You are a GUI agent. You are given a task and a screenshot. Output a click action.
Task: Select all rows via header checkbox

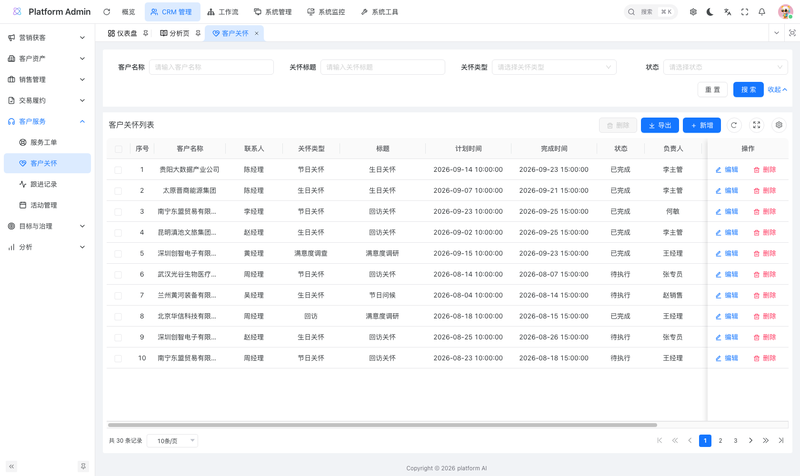[118, 149]
